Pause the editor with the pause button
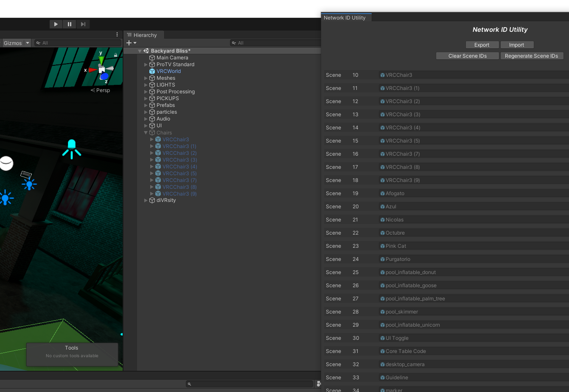The height and width of the screenshot is (392, 569). pos(70,24)
